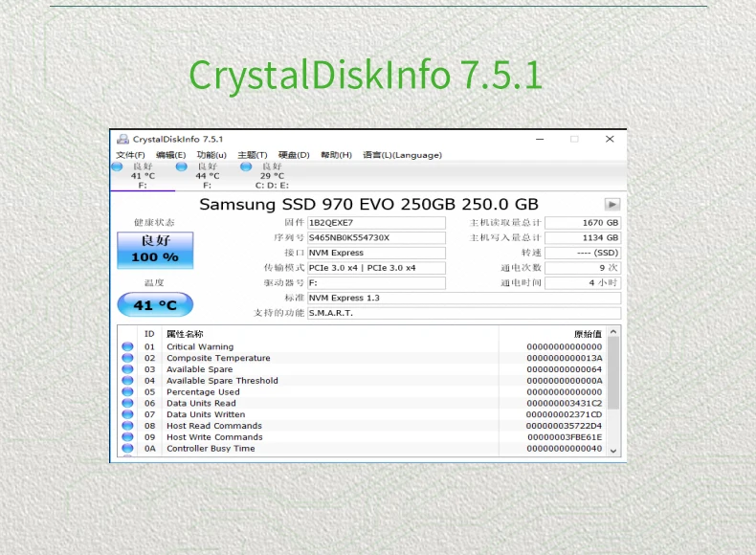Click the ID column header
Viewport: 756px width, 555px height.
149,334
